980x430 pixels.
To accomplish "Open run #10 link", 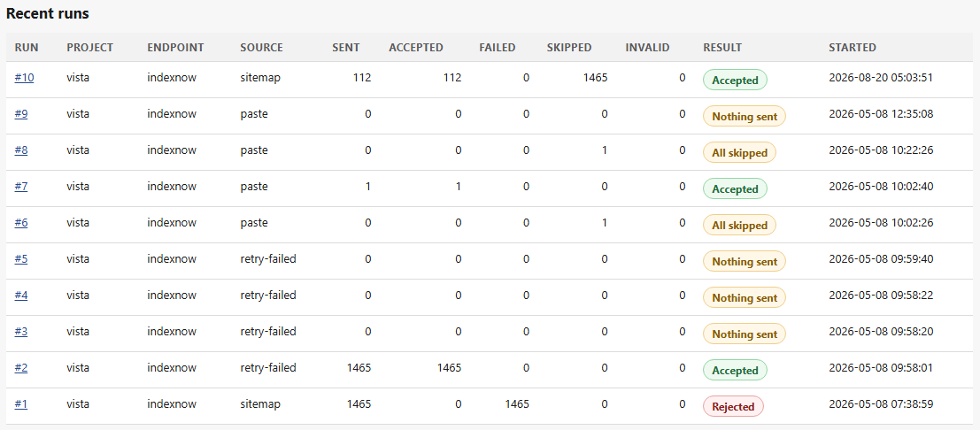I will (x=24, y=78).
